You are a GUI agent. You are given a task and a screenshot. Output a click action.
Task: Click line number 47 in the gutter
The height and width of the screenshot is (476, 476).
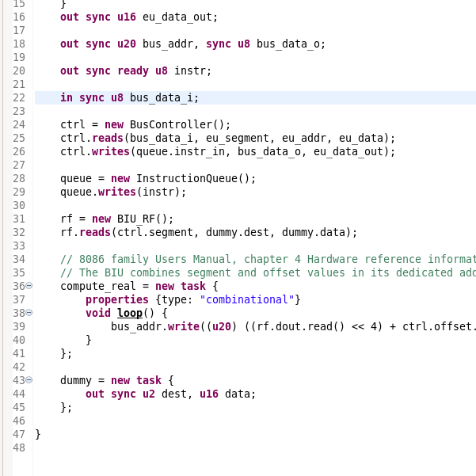click(x=19, y=434)
